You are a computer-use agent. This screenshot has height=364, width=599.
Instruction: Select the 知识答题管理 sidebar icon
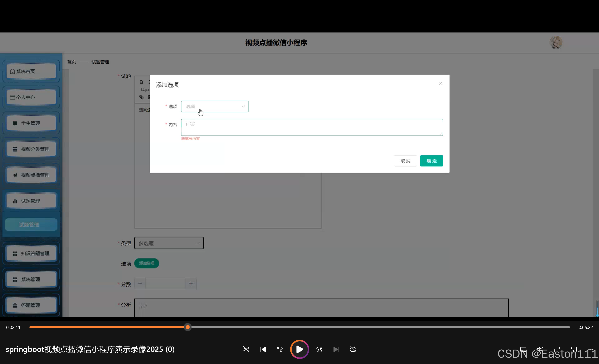pos(31,253)
